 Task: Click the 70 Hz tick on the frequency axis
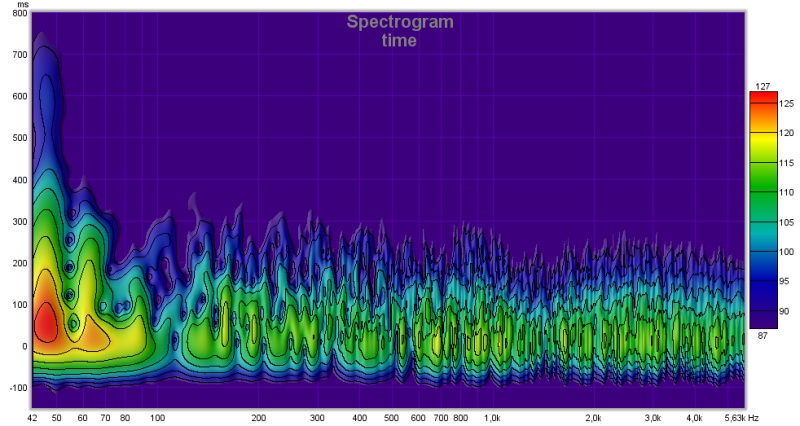click(105, 418)
